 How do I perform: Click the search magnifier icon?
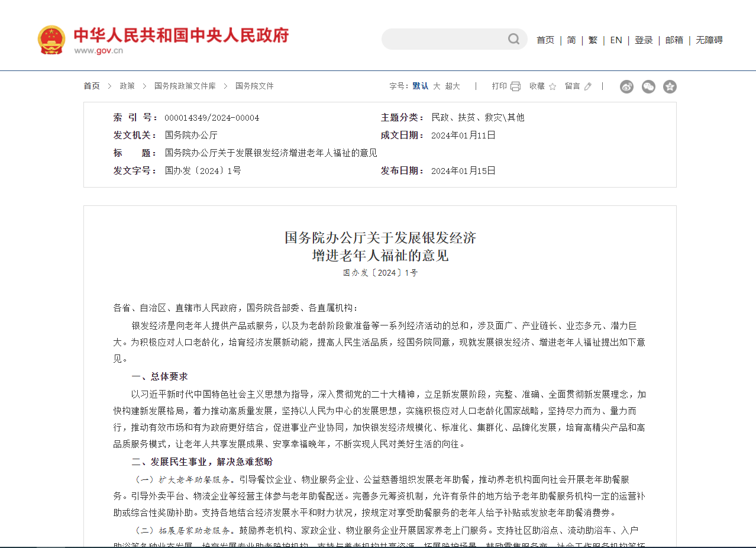tap(513, 39)
